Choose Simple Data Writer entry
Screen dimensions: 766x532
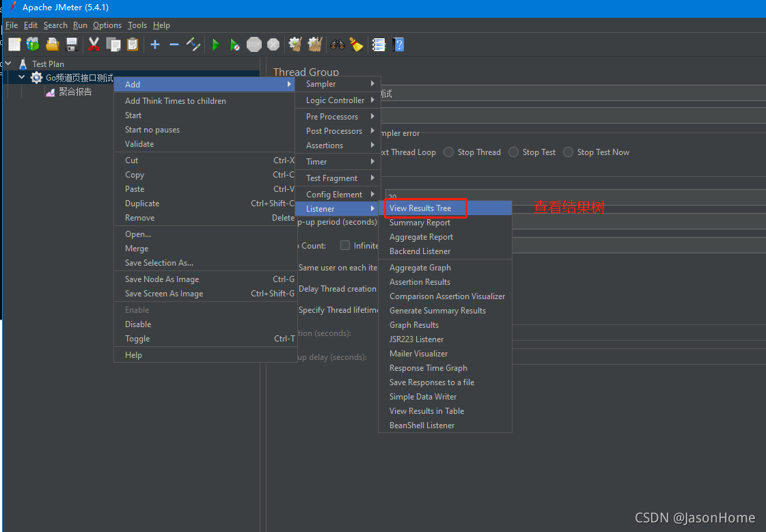[x=445, y=397]
